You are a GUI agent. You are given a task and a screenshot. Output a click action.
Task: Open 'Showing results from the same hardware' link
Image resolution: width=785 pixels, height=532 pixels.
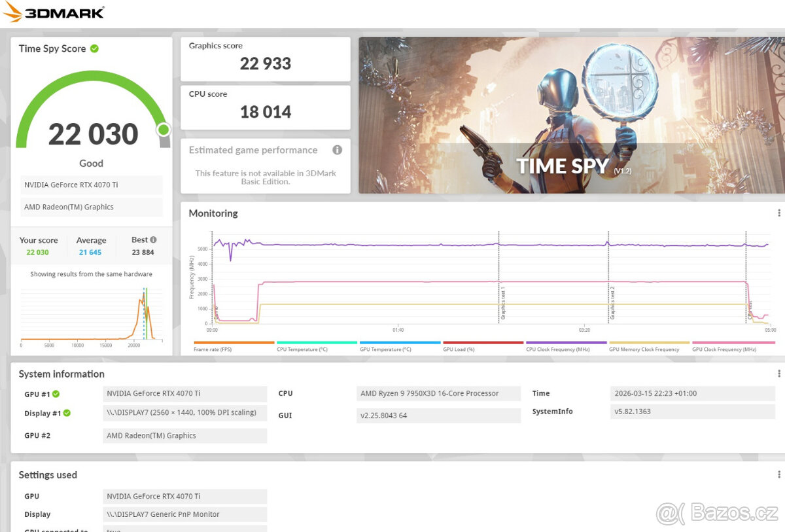pyautogui.click(x=91, y=274)
